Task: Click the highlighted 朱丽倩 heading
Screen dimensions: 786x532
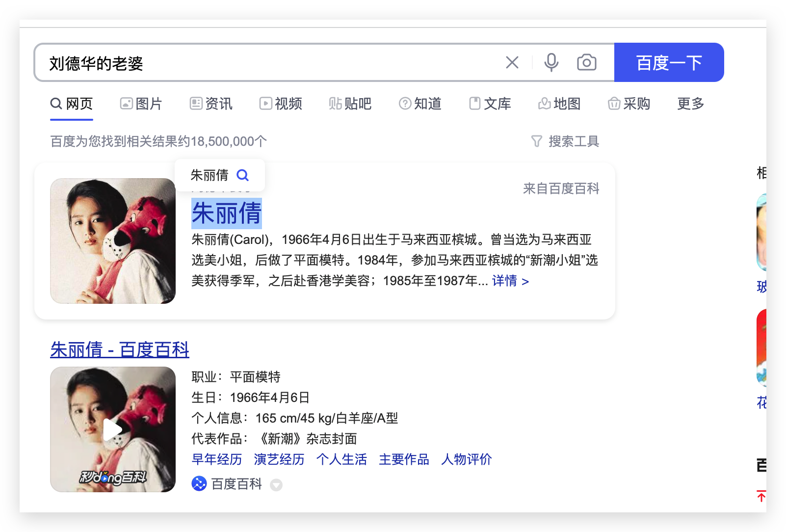Action: point(227,213)
